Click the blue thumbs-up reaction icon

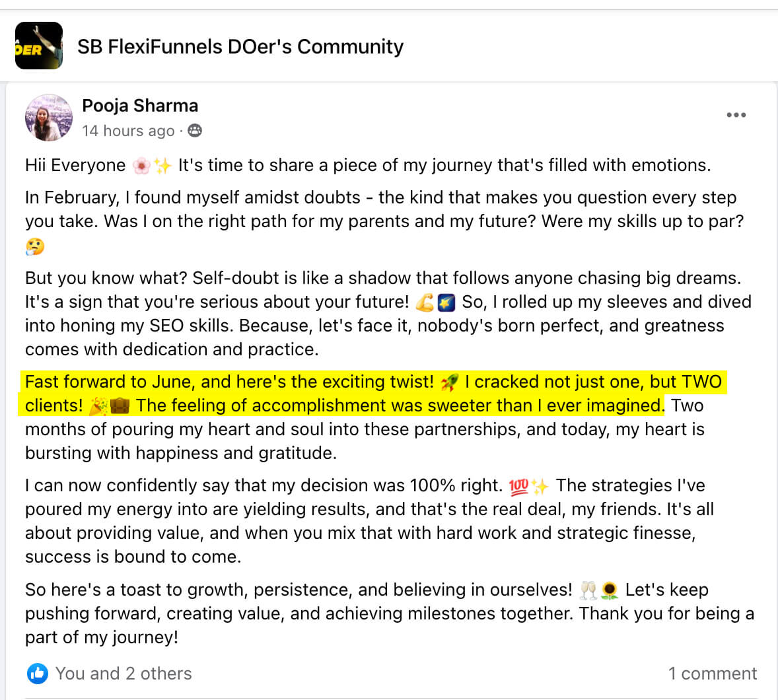coord(38,674)
